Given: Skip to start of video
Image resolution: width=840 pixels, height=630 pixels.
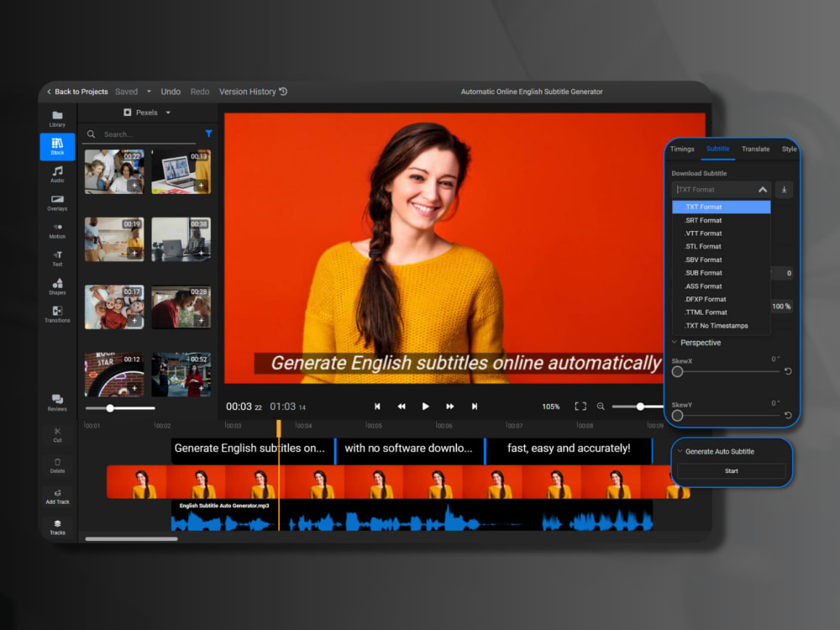Looking at the screenshot, I should 377,407.
